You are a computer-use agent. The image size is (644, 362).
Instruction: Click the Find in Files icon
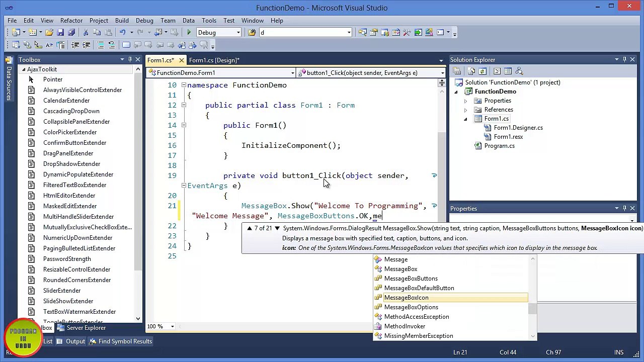252,32
